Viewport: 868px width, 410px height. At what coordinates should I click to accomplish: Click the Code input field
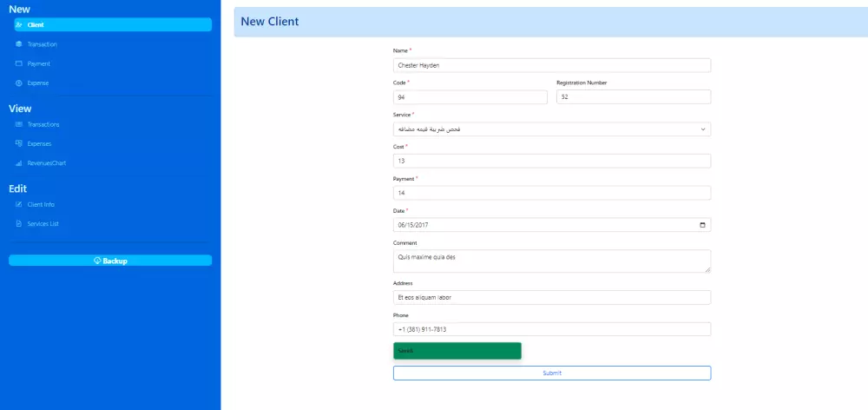click(x=470, y=97)
